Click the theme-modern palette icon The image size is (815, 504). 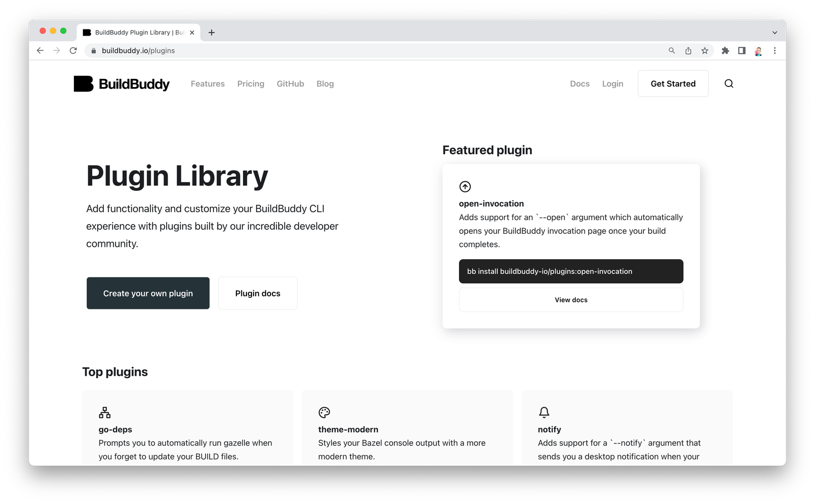point(324,412)
